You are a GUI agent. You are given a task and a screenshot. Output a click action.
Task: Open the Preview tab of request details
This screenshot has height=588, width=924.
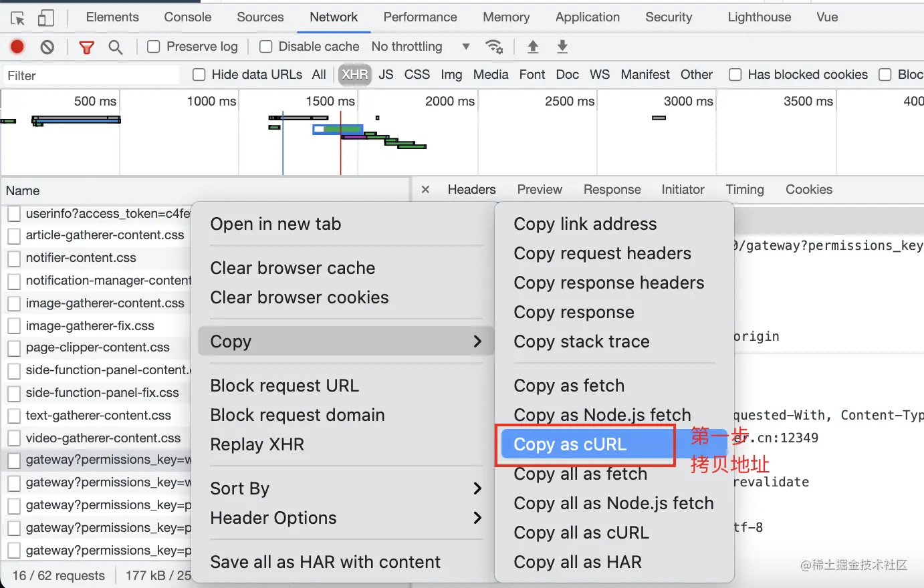pos(540,190)
